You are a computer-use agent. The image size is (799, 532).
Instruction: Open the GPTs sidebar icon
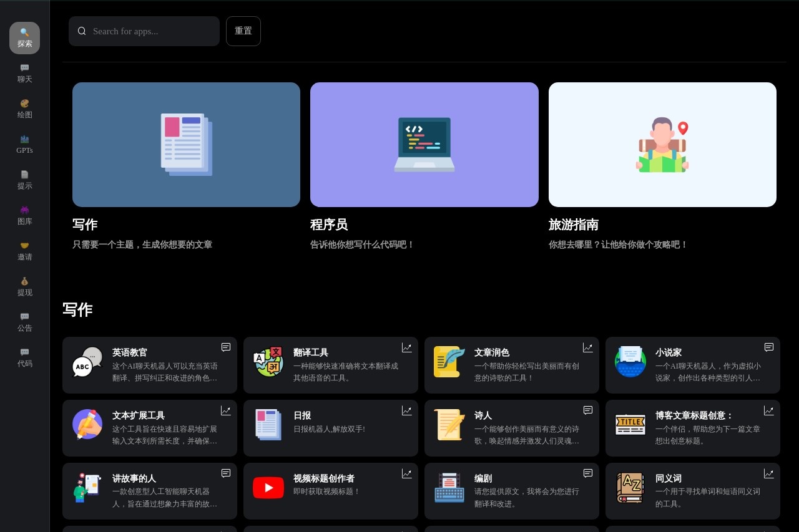point(25,144)
